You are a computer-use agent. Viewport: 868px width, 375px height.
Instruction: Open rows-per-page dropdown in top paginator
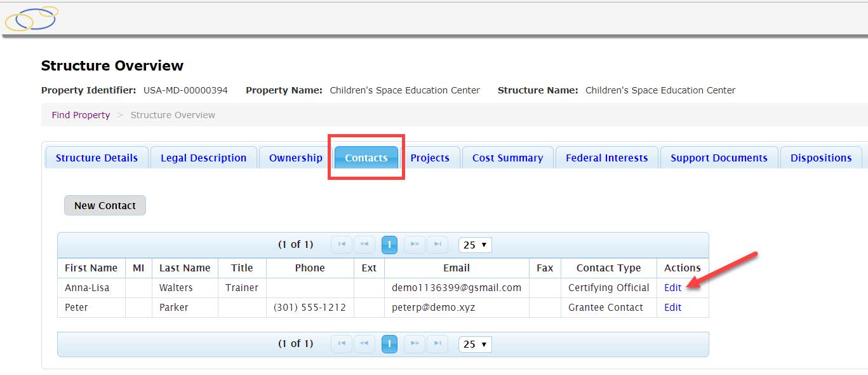point(475,245)
